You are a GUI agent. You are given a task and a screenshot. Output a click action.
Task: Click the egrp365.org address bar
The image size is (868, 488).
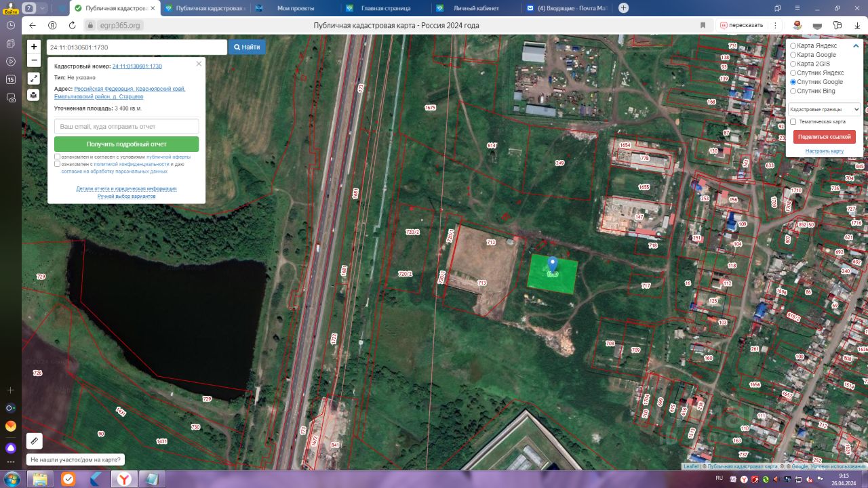click(121, 25)
